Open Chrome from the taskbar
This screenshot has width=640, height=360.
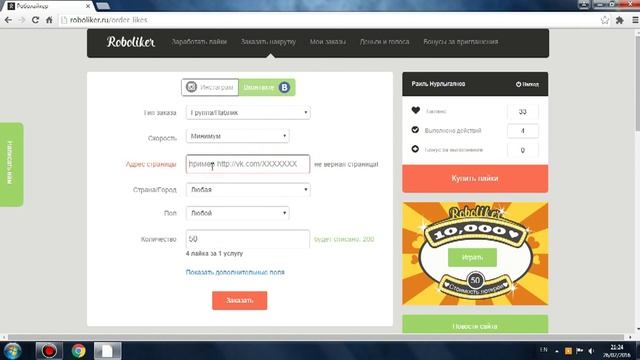[78, 351]
